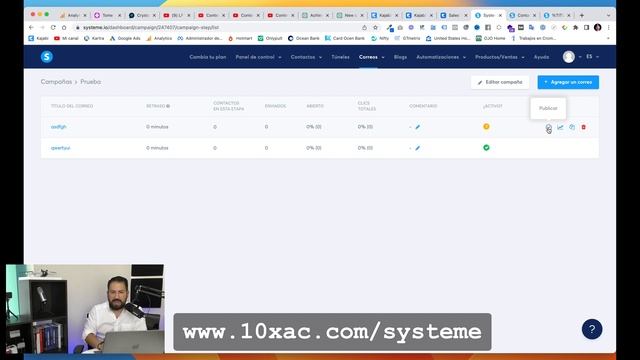Open the Administrador de... bookmark
640x360 pixels.
point(200,38)
